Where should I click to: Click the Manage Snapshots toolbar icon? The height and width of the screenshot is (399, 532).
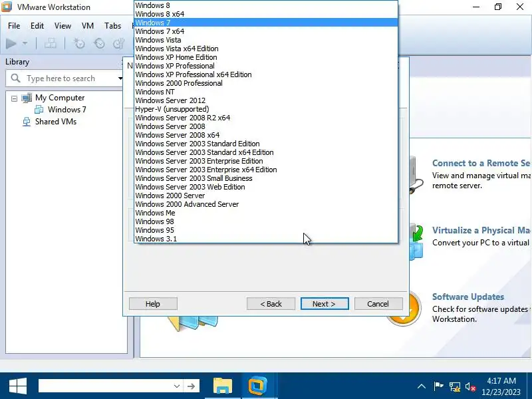(119, 43)
